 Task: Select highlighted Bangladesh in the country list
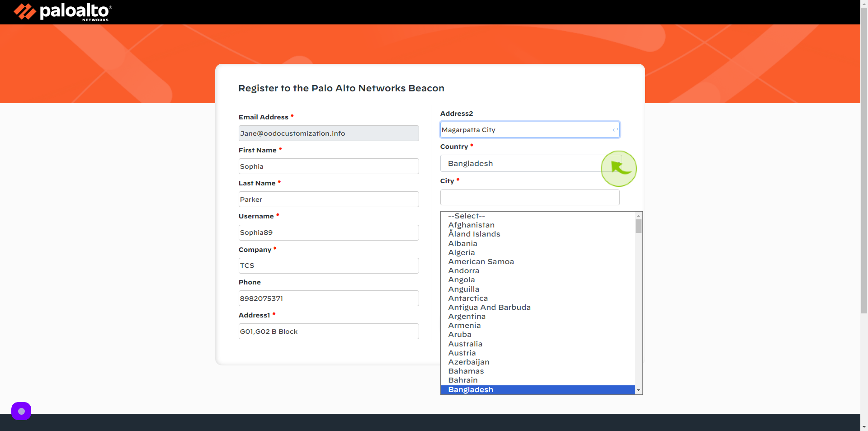coord(538,389)
